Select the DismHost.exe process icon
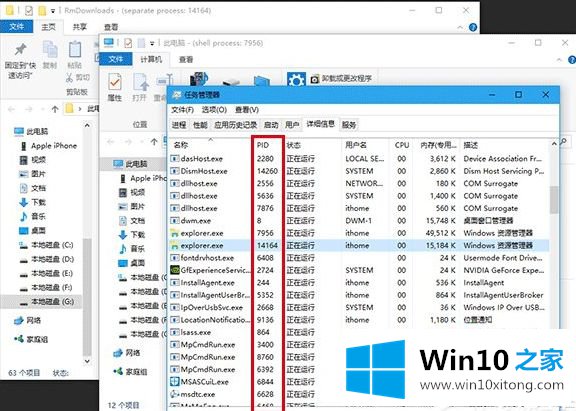 pyautogui.click(x=175, y=171)
